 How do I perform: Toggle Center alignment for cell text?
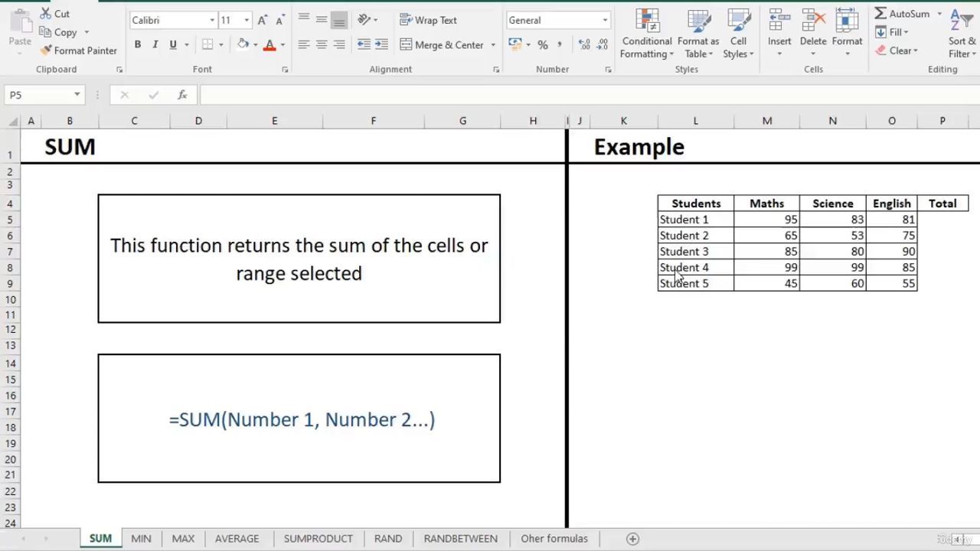tap(322, 44)
